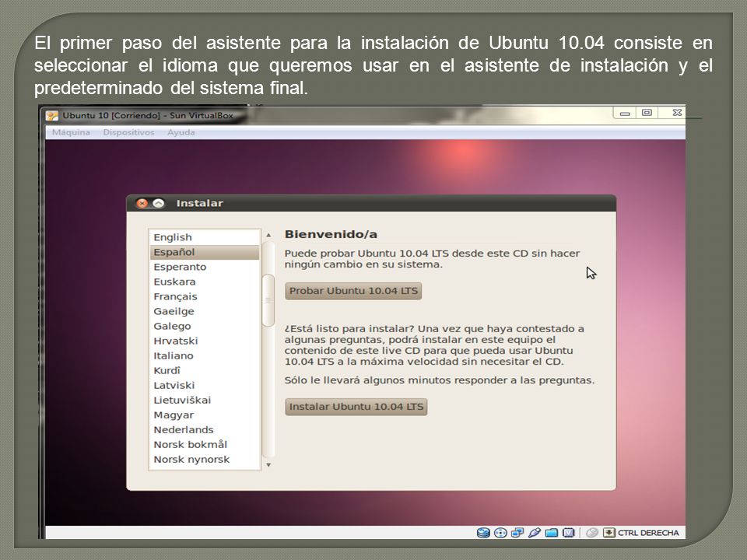
Task: Close the Instalar dialog with red button
Action: click(142, 203)
